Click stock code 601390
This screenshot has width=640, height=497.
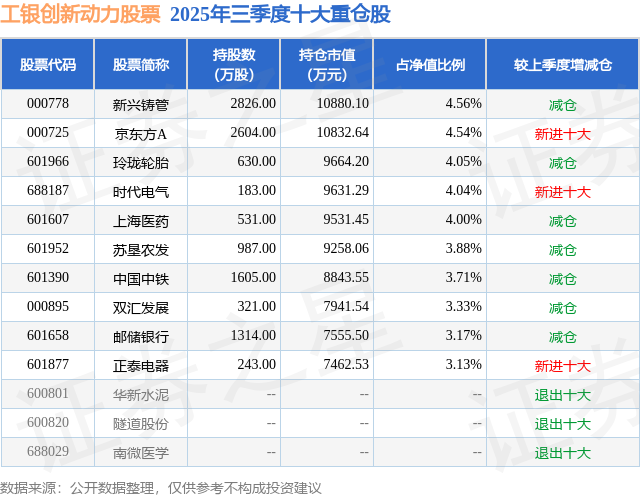click(48, 277)
